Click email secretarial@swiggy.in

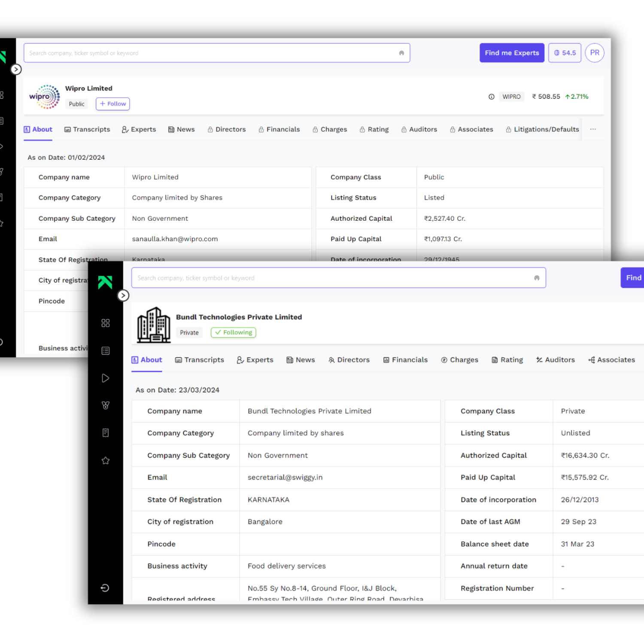pyautogui.click(x=285, y=477)
